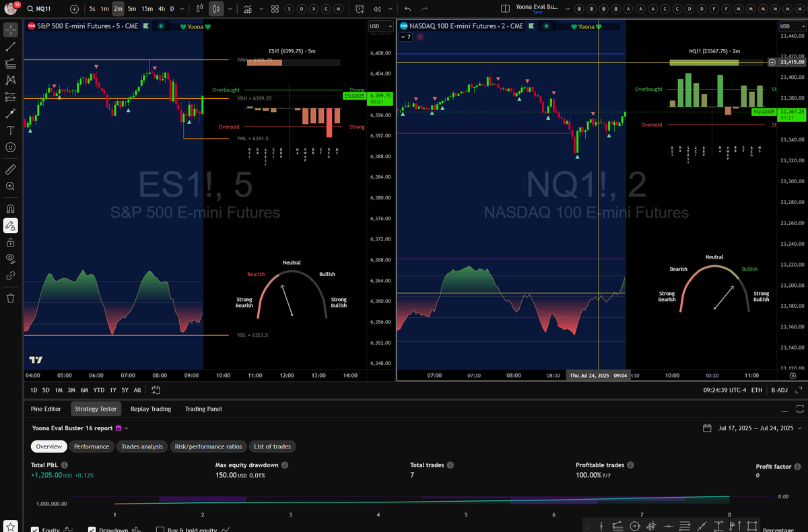Select the candles chart type icon
Viewport: 808px width, 532px height.
coord(216,9)
